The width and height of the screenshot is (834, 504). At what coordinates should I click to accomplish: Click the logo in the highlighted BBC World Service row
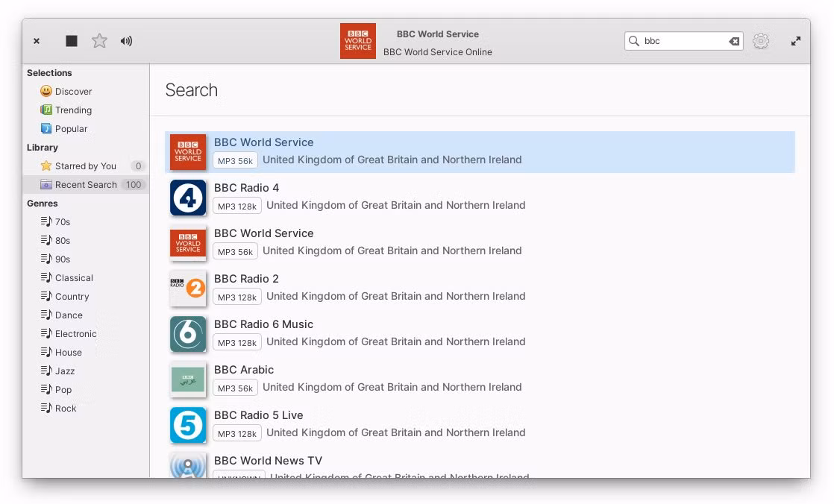pos(188,152)
